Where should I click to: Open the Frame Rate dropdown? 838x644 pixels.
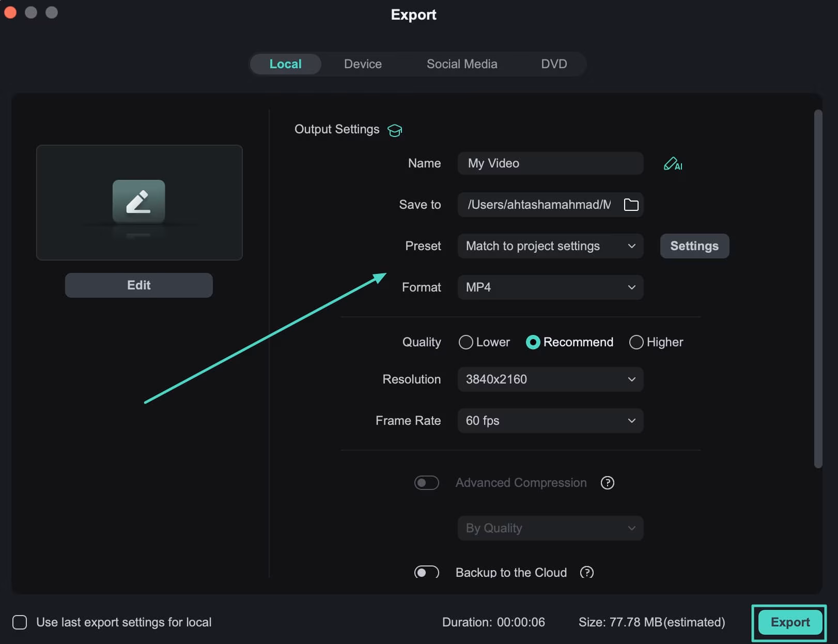[550, 421]
